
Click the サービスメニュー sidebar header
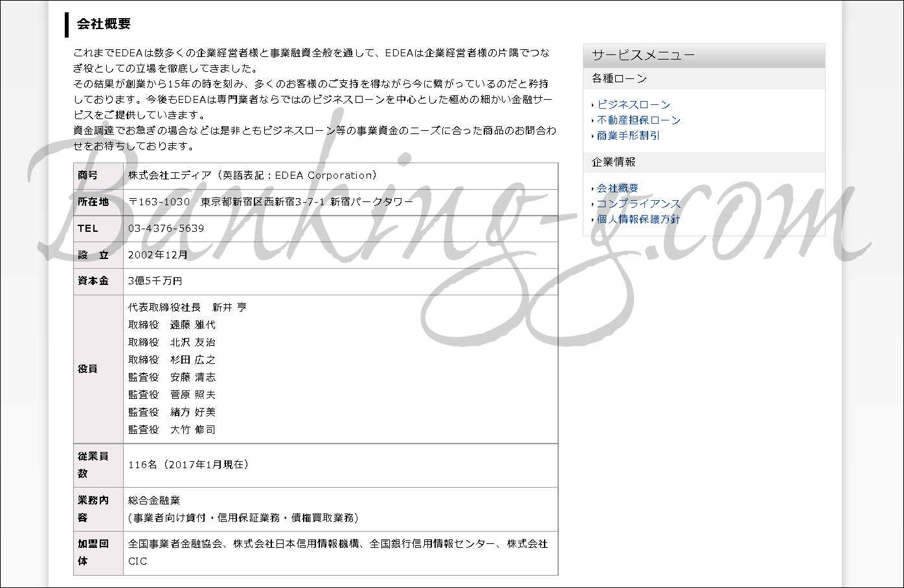click(704, 56)
